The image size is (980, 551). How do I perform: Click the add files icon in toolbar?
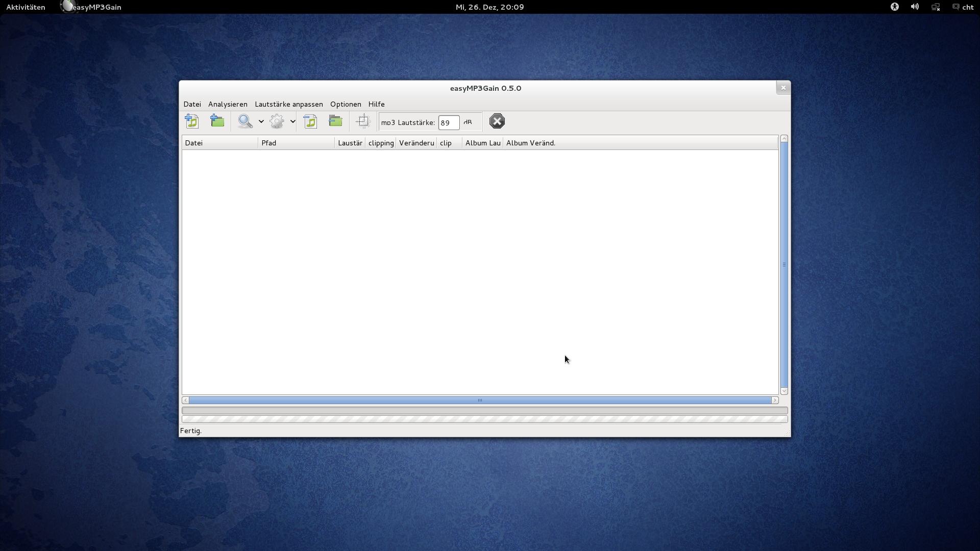click(x=192, y=121)
